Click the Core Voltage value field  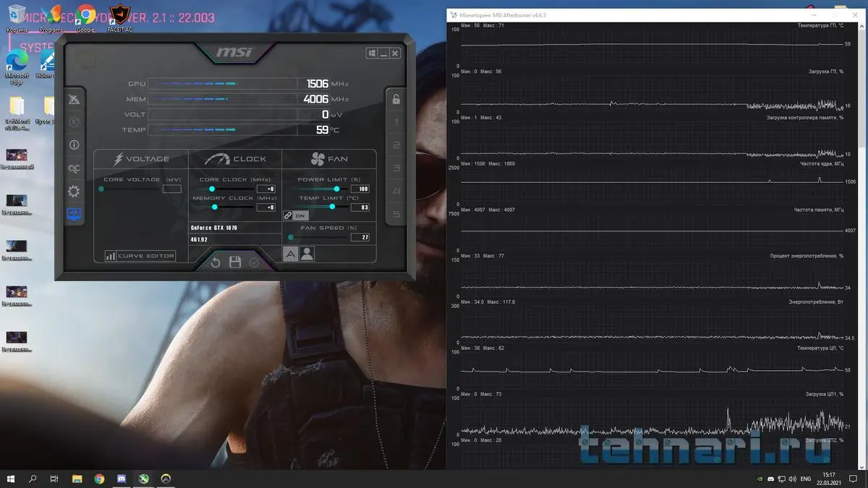tap(172, 189)
